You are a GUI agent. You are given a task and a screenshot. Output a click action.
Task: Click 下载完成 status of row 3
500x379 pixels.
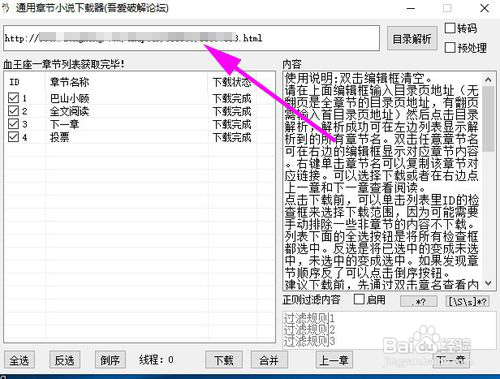232,124
